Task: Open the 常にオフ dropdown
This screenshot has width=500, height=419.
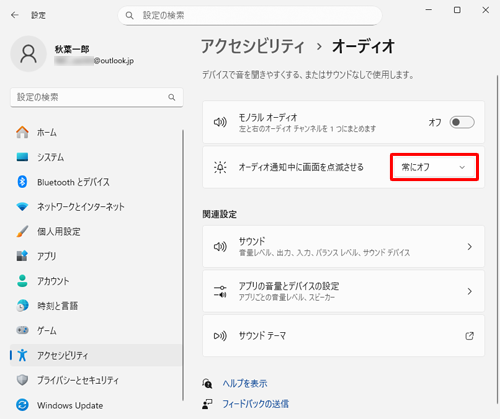Action: (434, 167)
